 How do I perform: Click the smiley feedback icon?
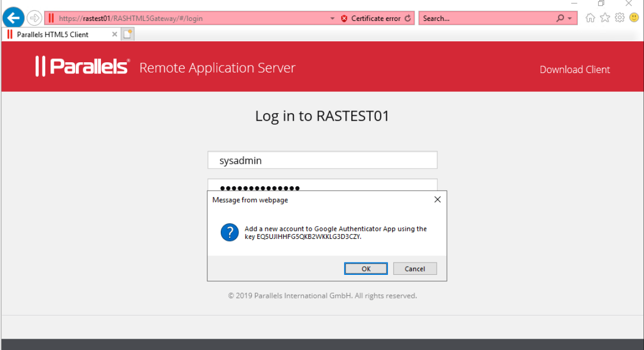[634, 18]
